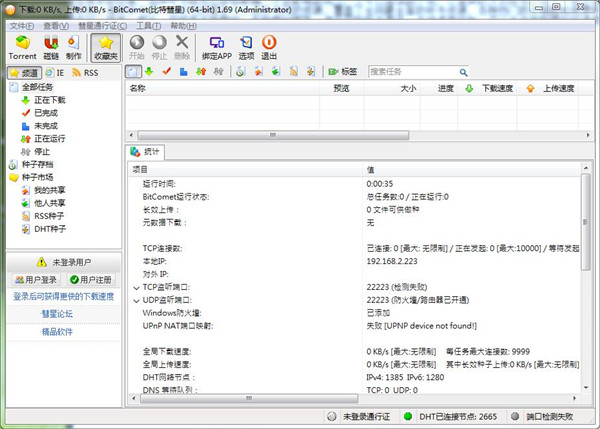
Task: Click my shares icon in task toolbar
Action: 259,72
